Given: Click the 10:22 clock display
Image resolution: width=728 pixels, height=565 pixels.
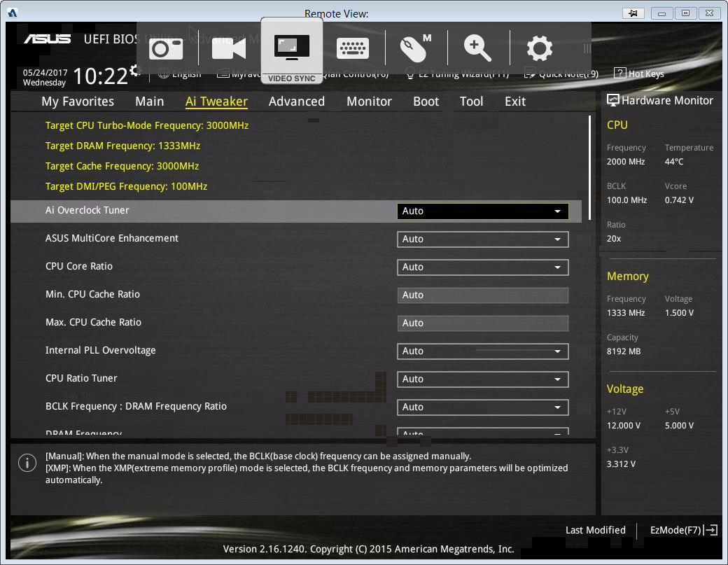Looking at the screenshot, I should pos(100,76).
